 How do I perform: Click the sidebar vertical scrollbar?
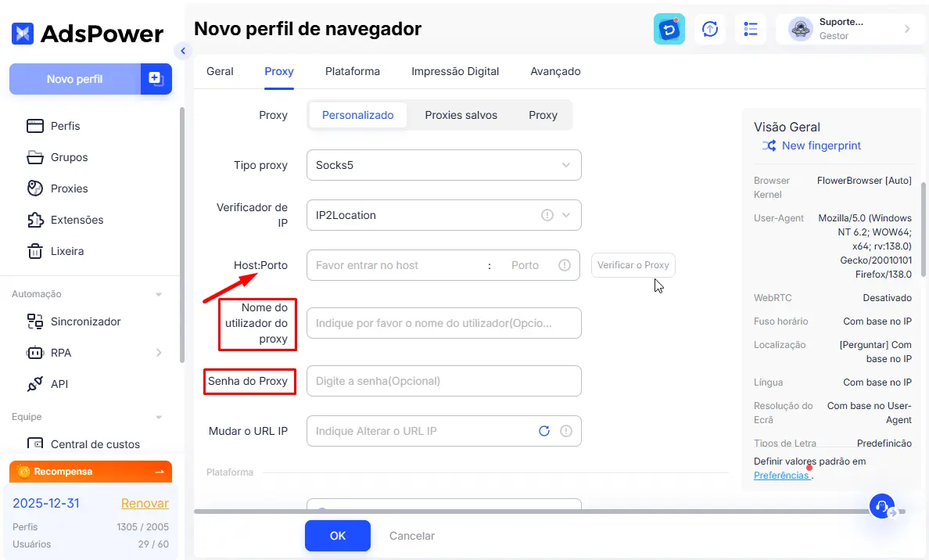tap(182, 235)
